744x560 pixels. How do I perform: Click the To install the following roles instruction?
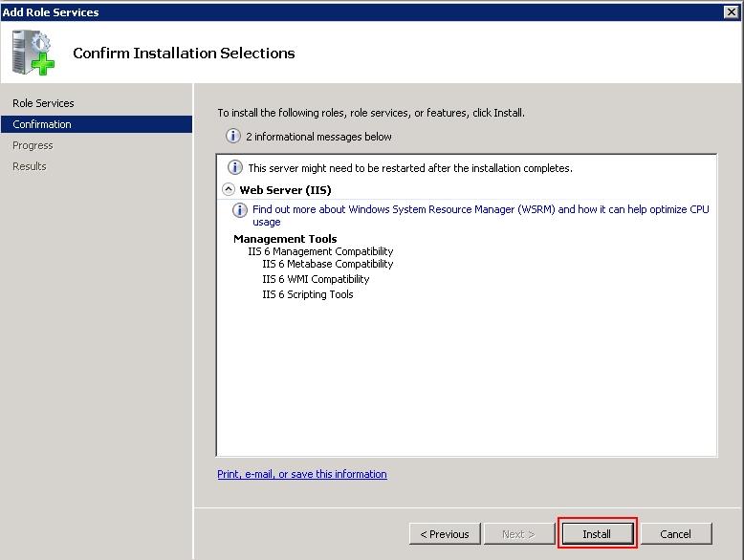click(x=371, y=113)
